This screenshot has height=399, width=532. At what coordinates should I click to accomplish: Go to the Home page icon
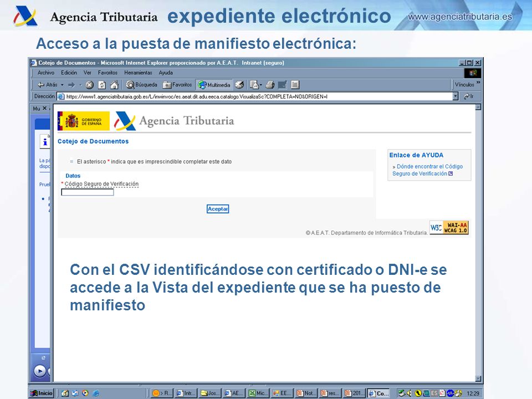[114, 85]
